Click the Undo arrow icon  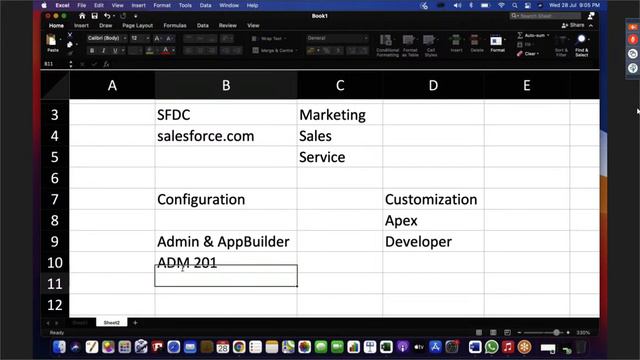(x=107, y=16)
